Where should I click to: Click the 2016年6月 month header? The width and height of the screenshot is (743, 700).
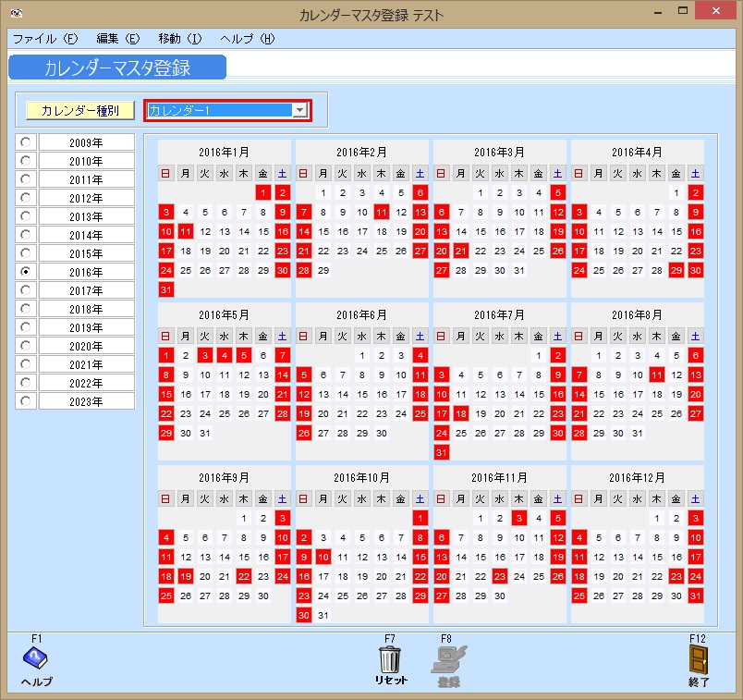361,315
